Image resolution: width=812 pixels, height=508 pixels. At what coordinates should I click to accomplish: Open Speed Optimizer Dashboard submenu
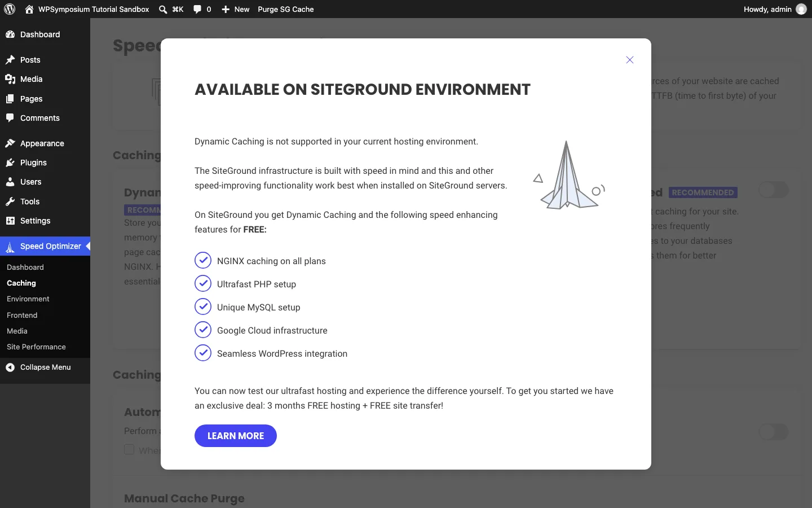click(25, 267)
